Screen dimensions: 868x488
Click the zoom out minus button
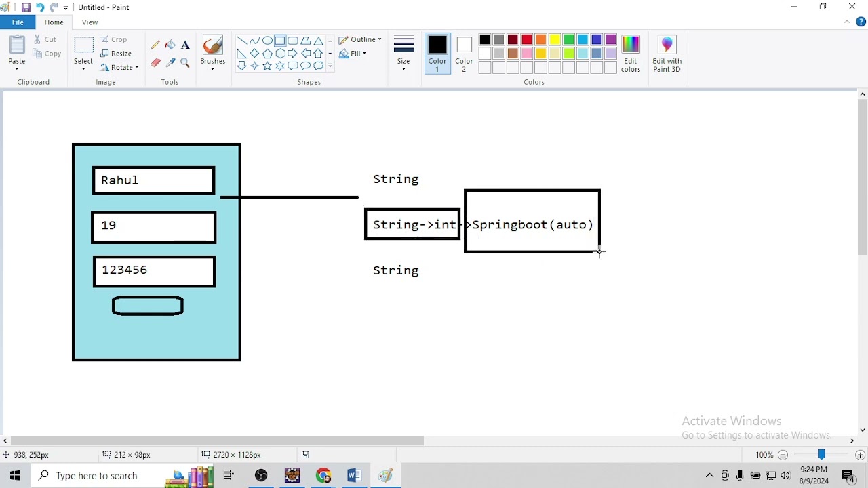click(783, 455)
